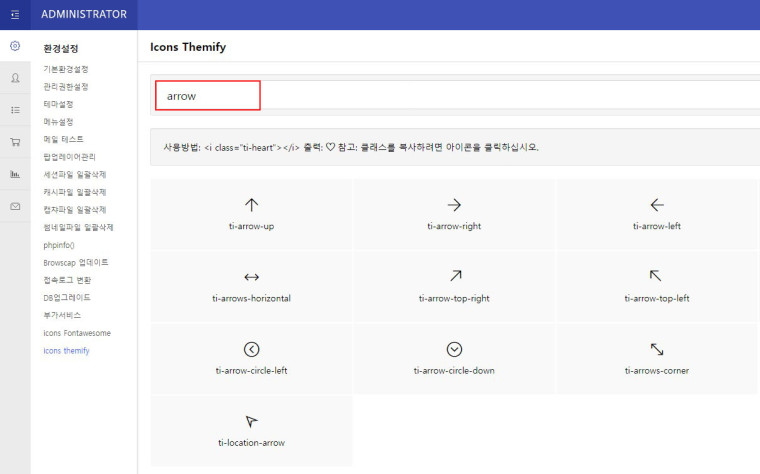Navigate to Icons Fontawesome page
The width and height of the screenshot is (760, 474).
click(78, 333)
